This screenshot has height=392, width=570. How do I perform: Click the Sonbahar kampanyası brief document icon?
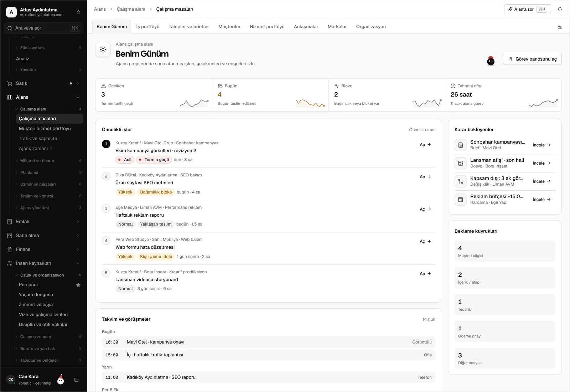pyautogui.click(x=461, y=145)
